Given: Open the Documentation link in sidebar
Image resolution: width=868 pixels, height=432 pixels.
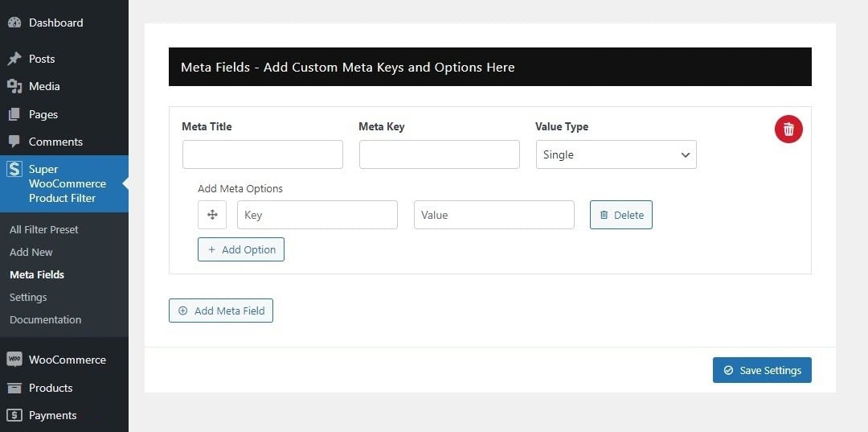Looking at the screenshot, I should click(x=45, y=319).
